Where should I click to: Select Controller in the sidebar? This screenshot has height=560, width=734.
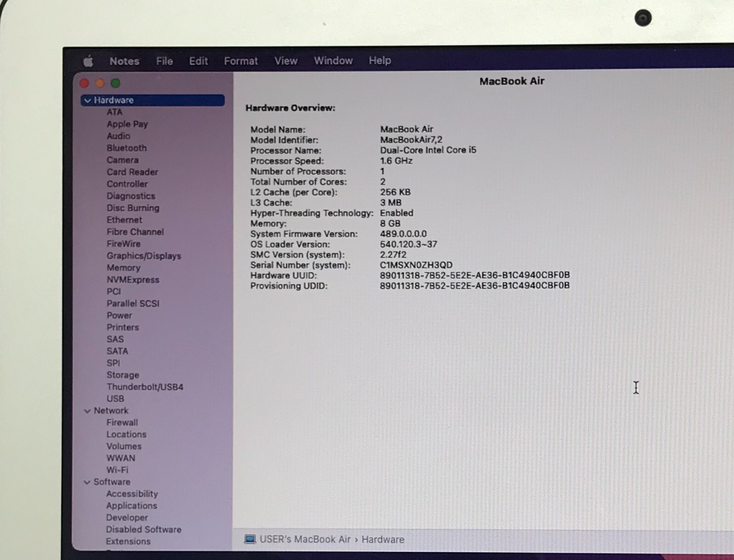tap(127, 184)
